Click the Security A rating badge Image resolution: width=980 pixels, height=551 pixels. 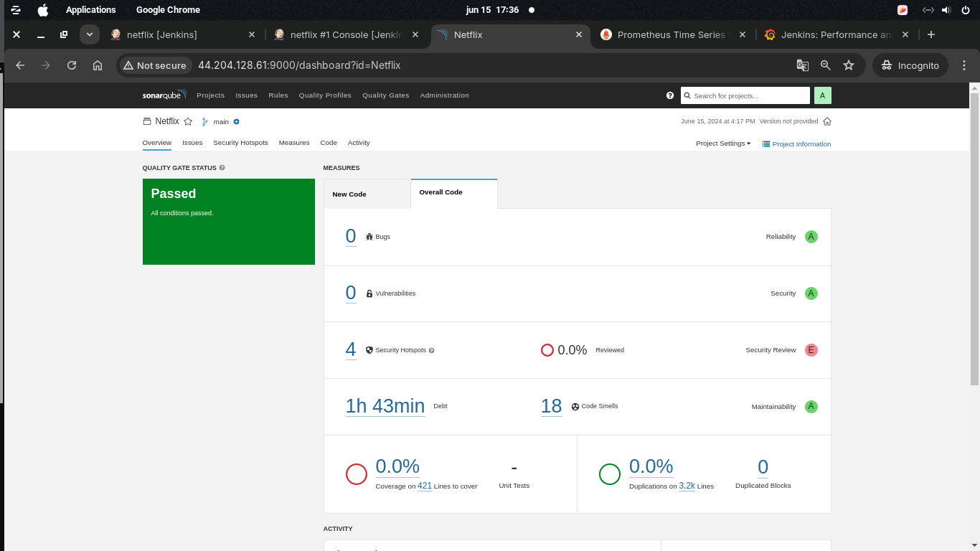point(811,293)
